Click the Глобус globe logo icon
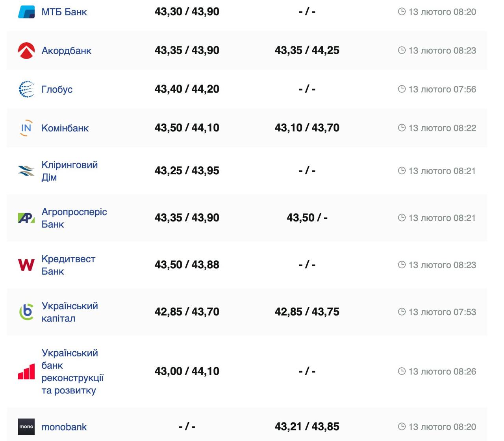The image size is (504, 441). 26,89
